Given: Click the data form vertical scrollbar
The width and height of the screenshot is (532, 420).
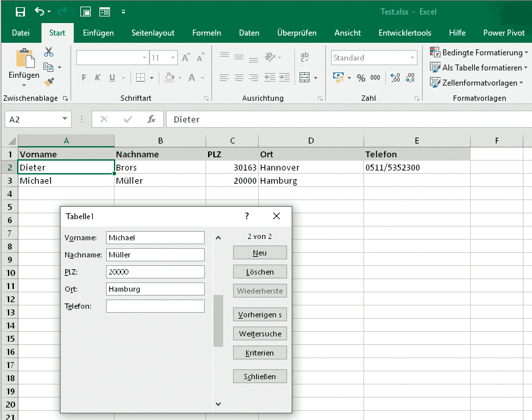Looking at the screenshot, I should point(218,321).
